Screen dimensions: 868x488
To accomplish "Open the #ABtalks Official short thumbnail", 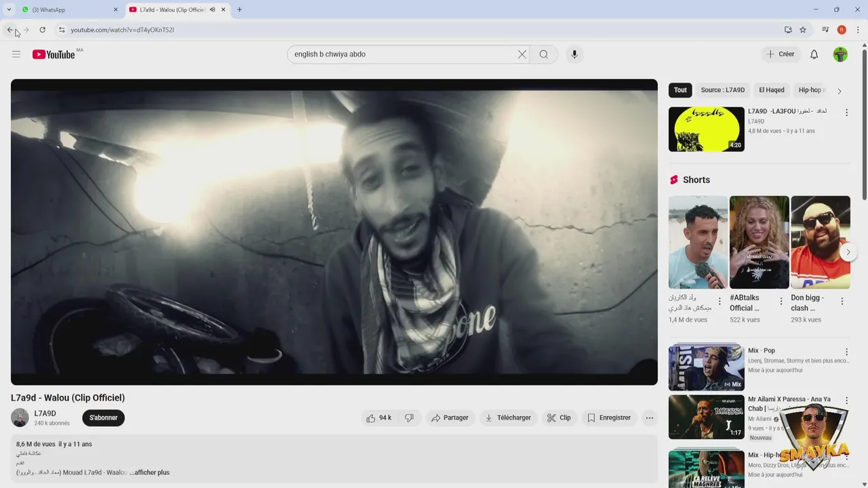I will tap(759, 243).
